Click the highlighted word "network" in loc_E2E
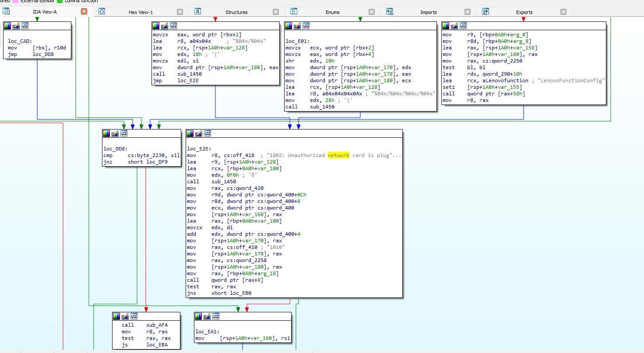 pos(338,155)
